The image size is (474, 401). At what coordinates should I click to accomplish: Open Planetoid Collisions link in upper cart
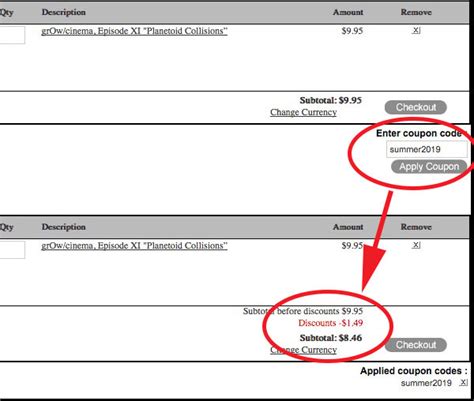134,31
